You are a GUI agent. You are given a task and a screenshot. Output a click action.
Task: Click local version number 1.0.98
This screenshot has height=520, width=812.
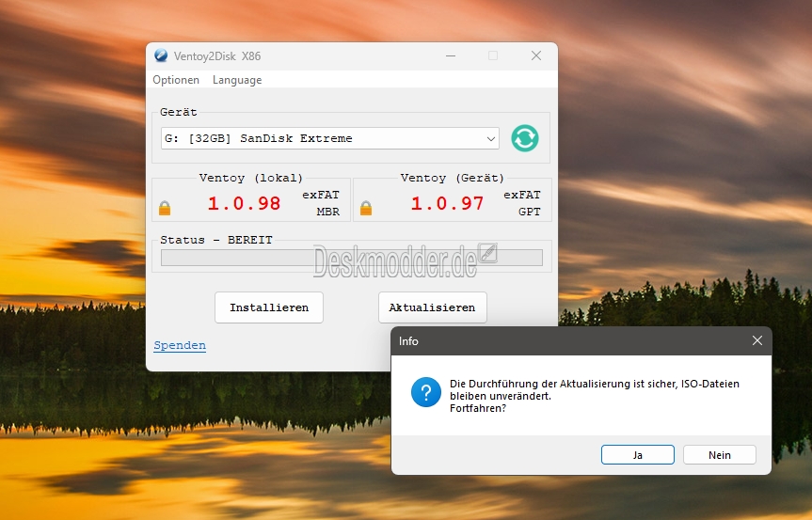tap(244, 203)
